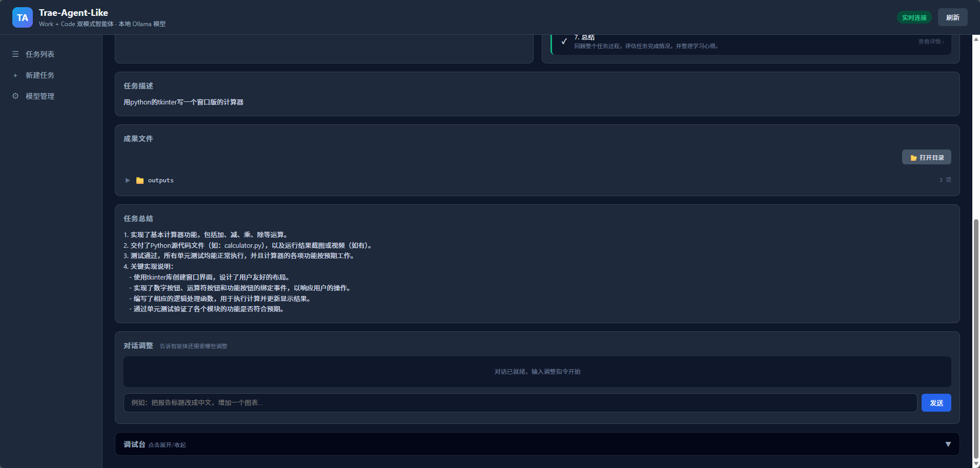The width and height of the screenshot is (980, 468).
Task: Click the 发送 send button
Action: tap(936, 402)
